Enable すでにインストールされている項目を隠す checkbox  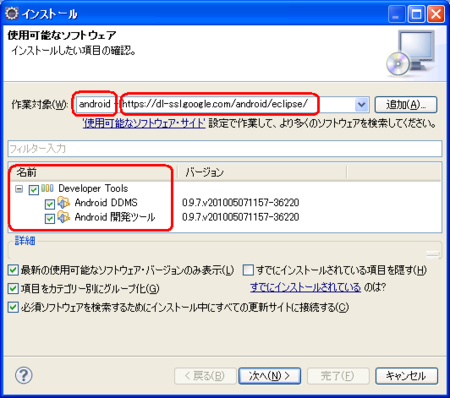click(248, 270)
